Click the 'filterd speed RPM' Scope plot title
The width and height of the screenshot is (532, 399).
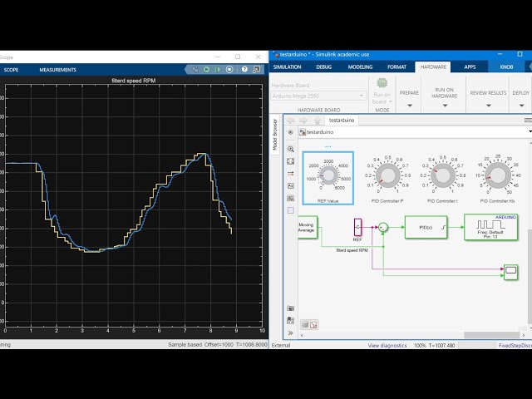point(134,81)
